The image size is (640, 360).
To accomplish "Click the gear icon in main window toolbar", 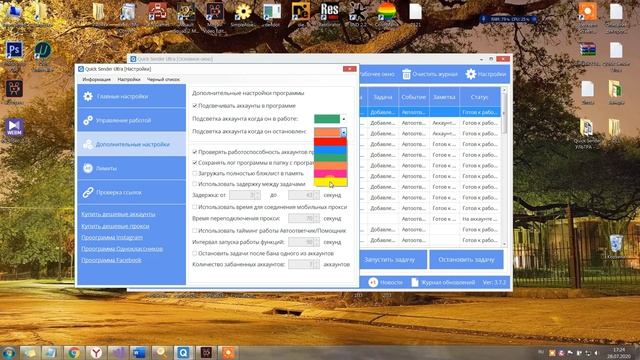I will pyautogui.click(x=471, y=74).
